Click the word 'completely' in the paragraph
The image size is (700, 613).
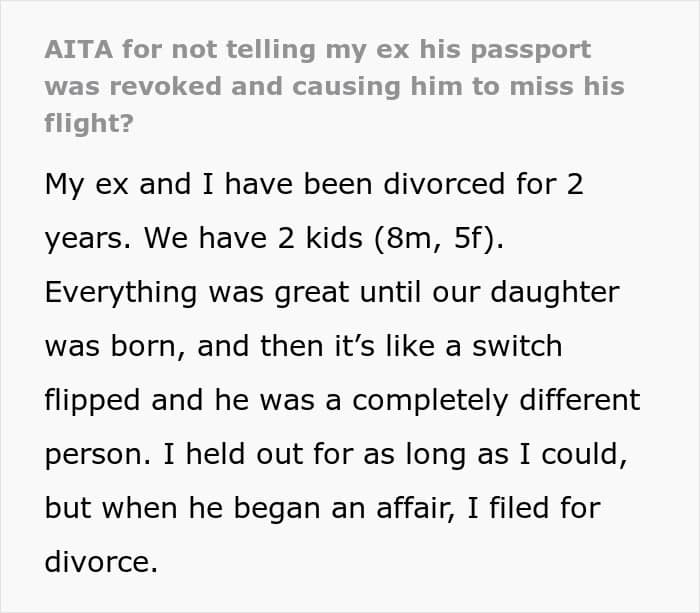pyautogui.click(x=430, y=401)
